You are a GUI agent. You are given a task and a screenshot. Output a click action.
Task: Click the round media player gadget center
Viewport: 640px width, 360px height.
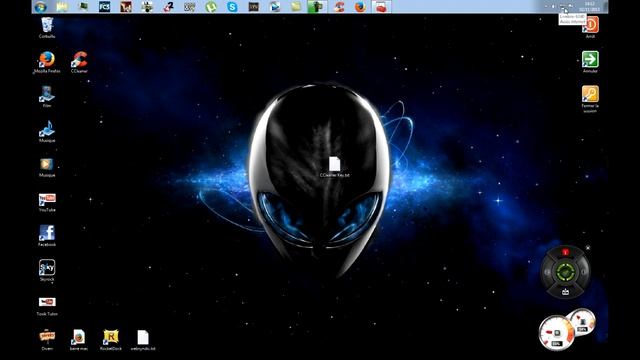pyautogui.click(x=565, y=271)
